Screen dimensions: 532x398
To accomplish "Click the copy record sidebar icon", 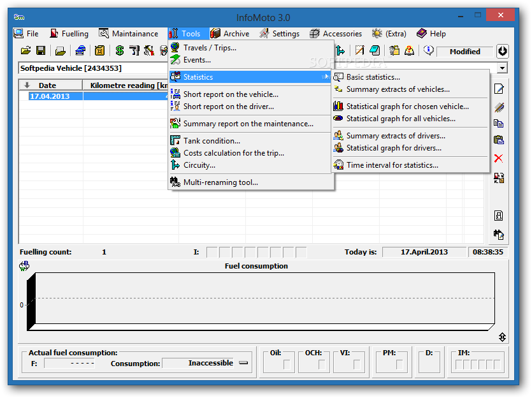I will [499, 124].
